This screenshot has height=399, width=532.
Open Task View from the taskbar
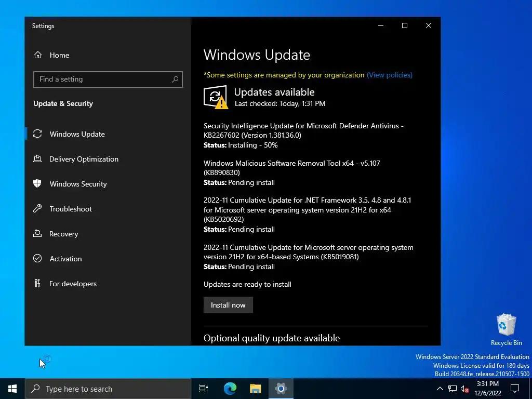pos(204,389)
